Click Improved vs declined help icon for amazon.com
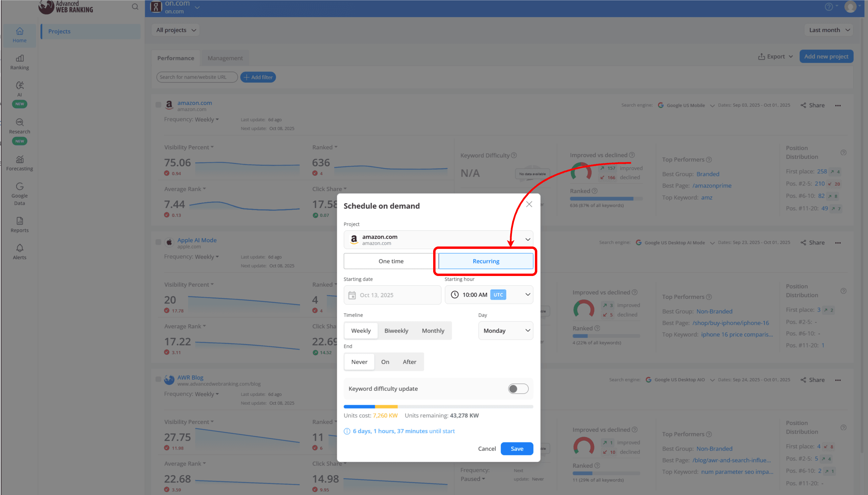 [632, 155]
